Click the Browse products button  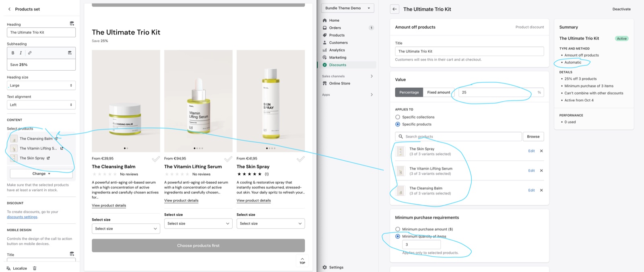[x=533, y=137]
